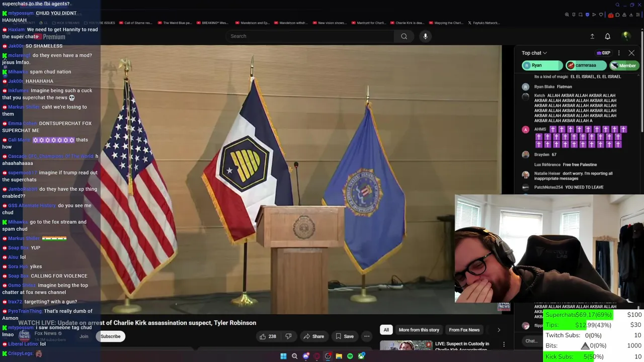
Task: Share the live video
Action: click(313, 336)
